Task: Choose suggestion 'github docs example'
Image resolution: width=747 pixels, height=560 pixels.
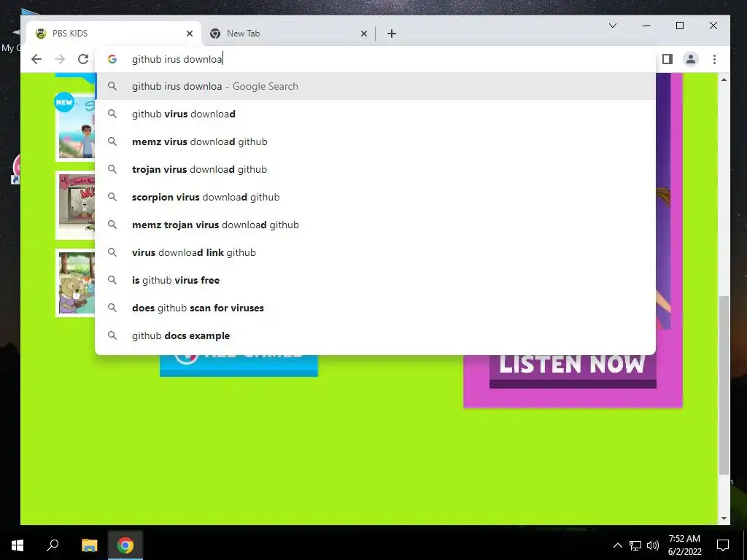Action: [376, 335]
